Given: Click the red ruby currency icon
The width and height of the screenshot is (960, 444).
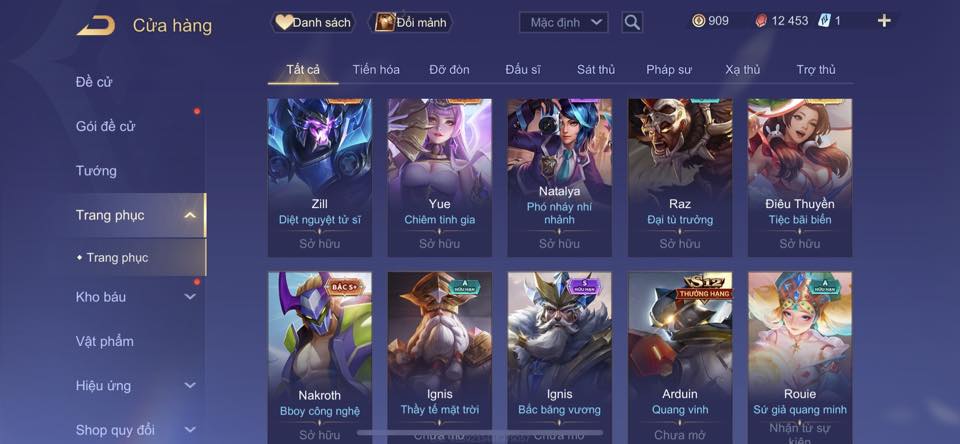Looking at the screenshot, I should (760, 21).
